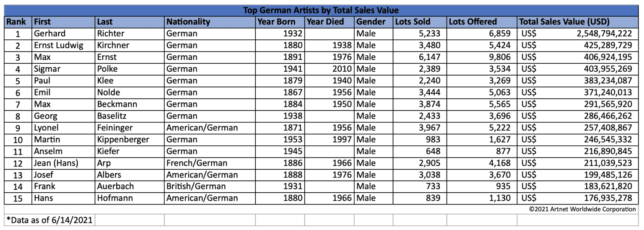Click the 'French/German' nationality cell

tap(197, 163)
